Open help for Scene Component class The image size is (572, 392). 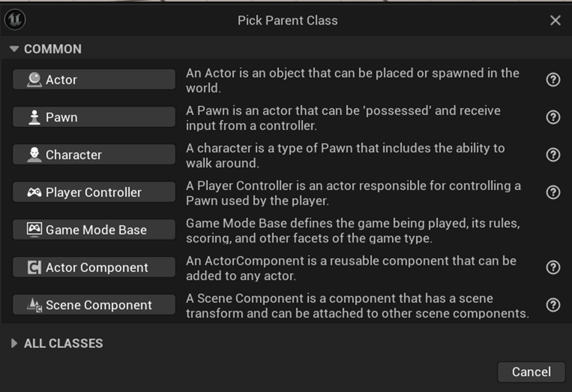553,305
